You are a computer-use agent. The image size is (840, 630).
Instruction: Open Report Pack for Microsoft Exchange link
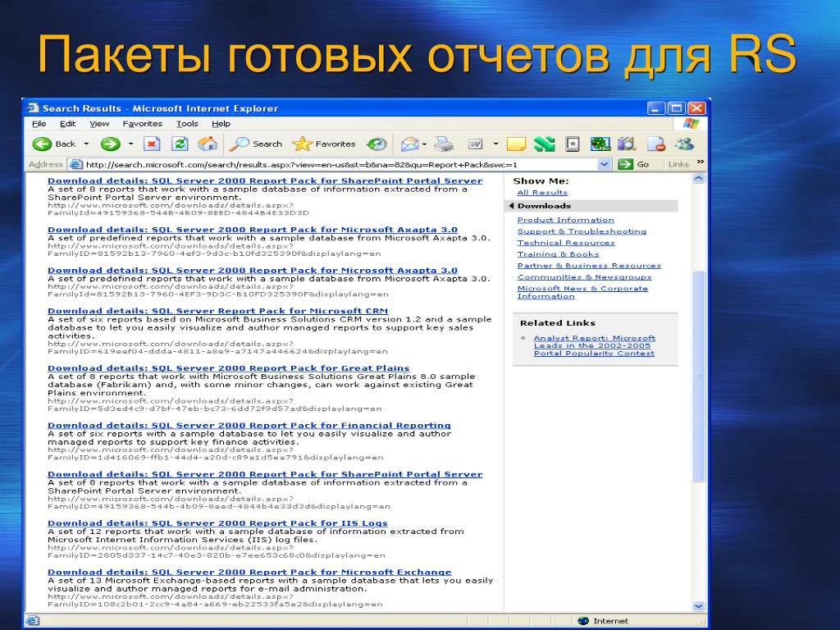point(249,572)
